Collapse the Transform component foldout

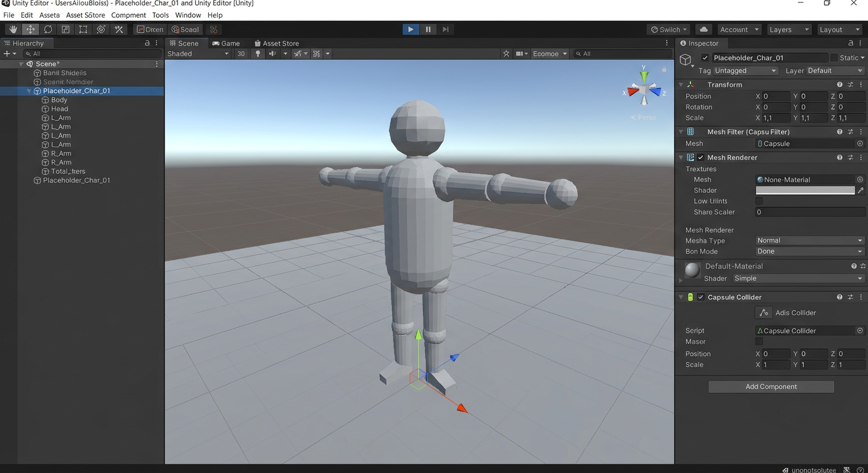(x=681, y=84)
